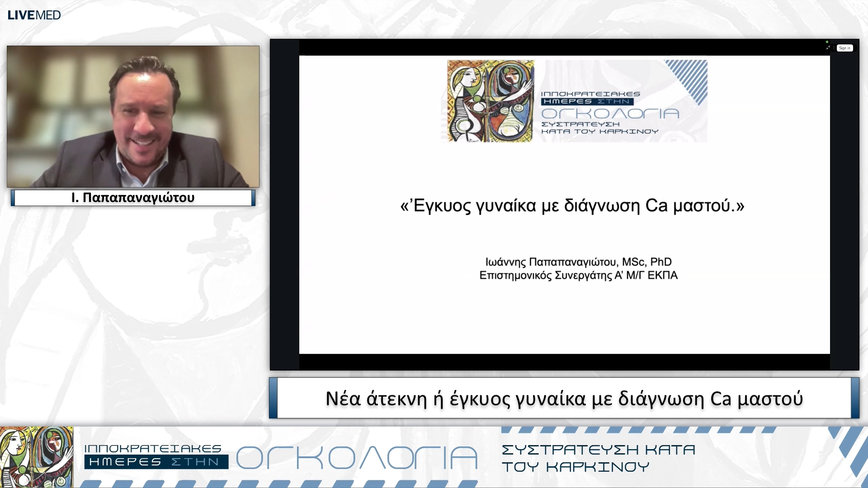Toggle visibility of the speaker video feed
Image resolution: width=868 pixels, height=488 pixels.
(x=132, y=116)
